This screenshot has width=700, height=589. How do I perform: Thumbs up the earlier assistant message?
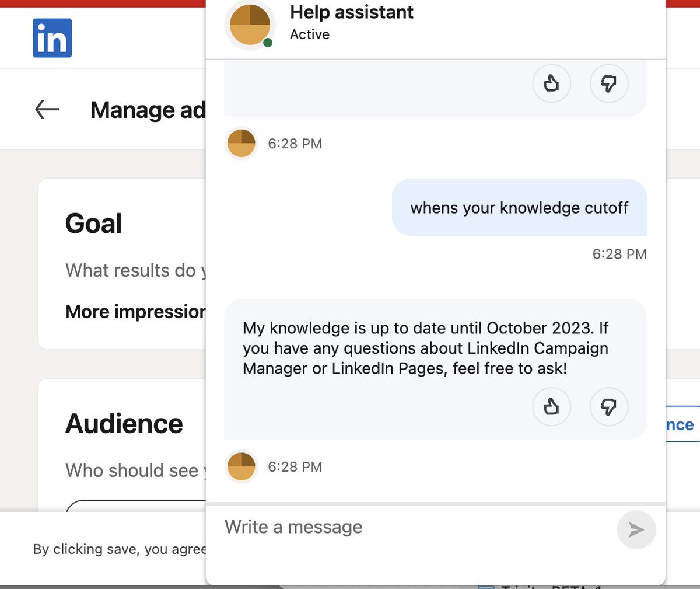pyautogui.click(x=551, y=83)
